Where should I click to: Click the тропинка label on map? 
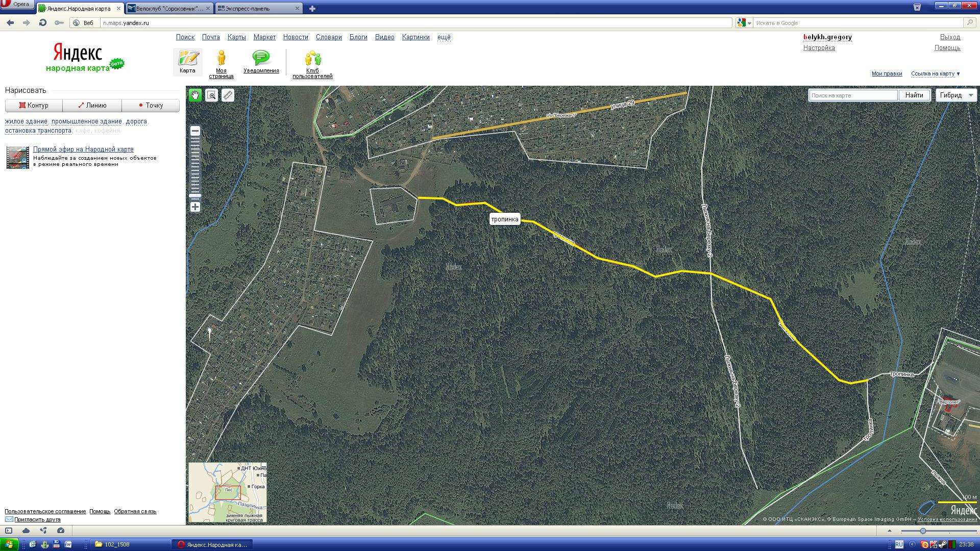(505, 219)
